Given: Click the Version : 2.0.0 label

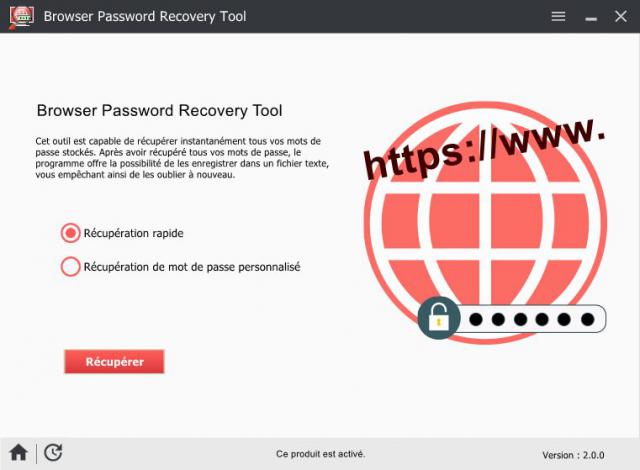Looking at the screenshot, I should point(573,455).
